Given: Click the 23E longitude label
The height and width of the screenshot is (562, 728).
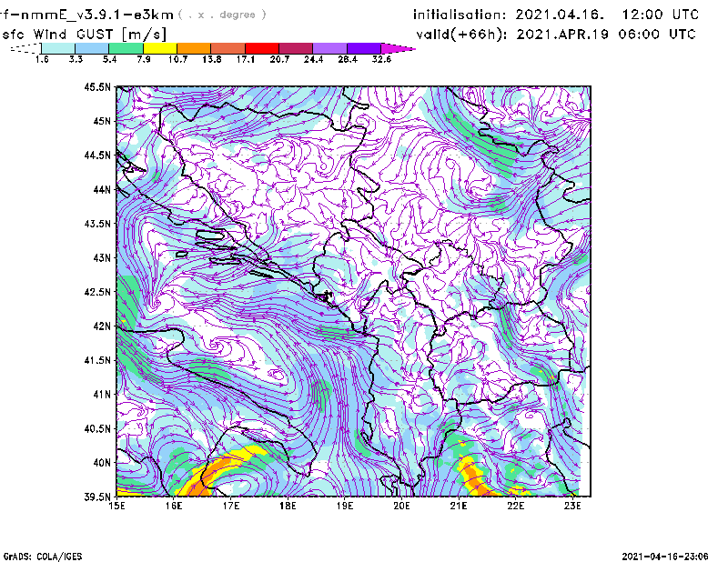Looking at the screenshot, I should tap(572, 506).
